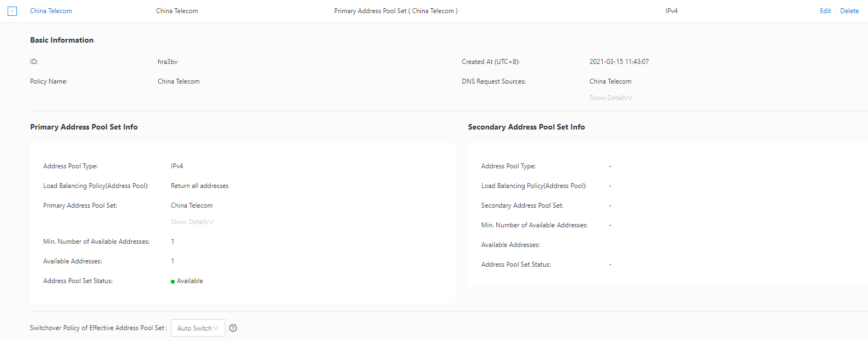868x341 pixels.
Task: Click the green Available status dot
Action: 173,281
